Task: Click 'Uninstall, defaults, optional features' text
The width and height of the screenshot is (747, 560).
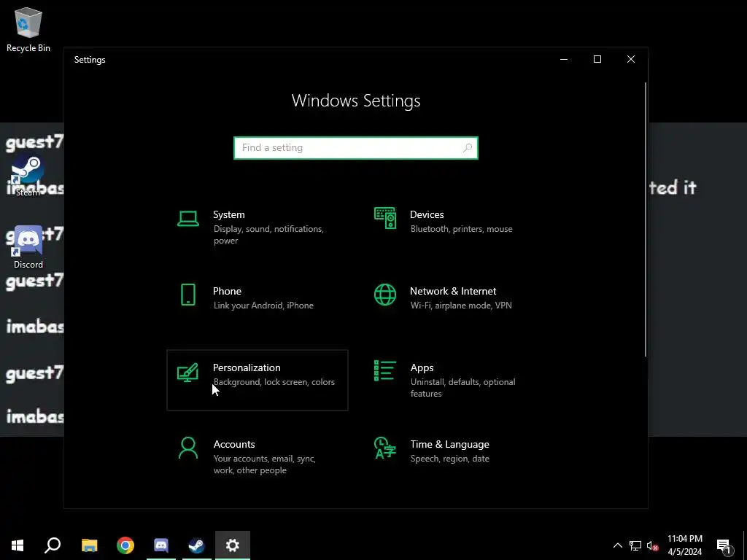Action: pos(462,388)
